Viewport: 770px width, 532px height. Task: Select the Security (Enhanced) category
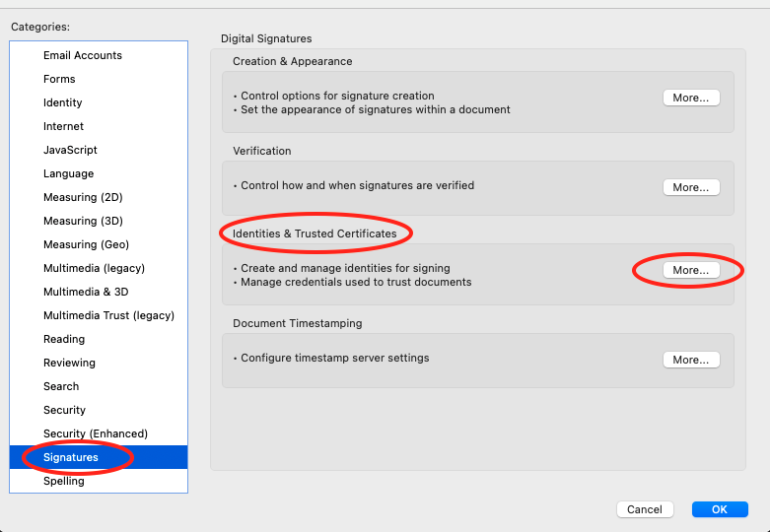point(99,433)
